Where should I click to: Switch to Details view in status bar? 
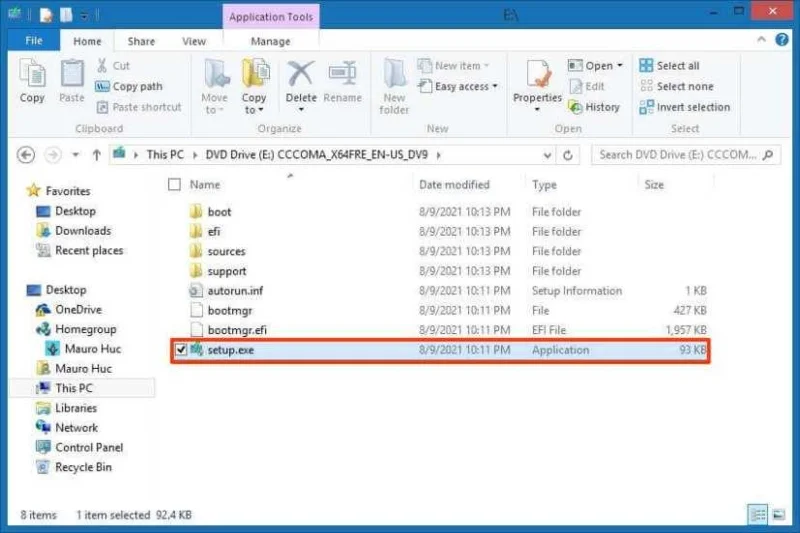758,514
